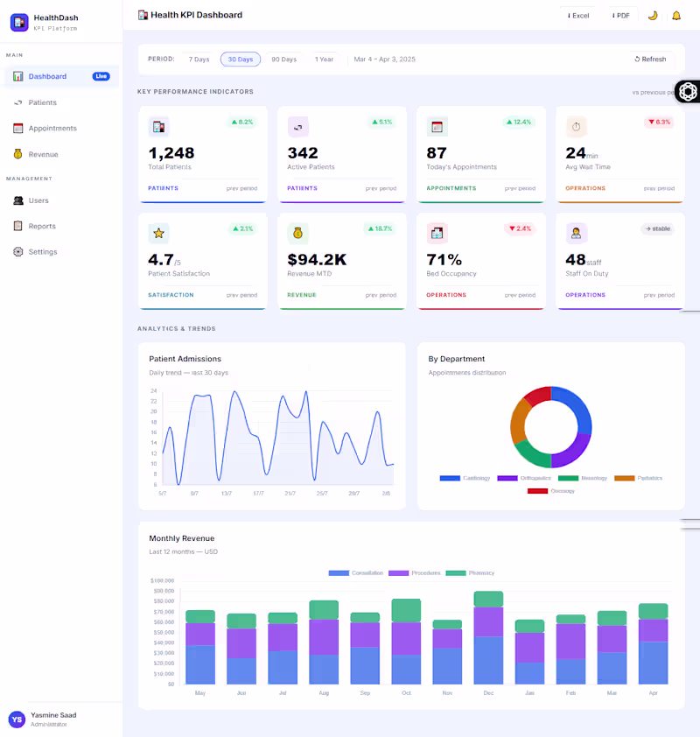This screenshot has height=737, width=700.
Task: Click the 8.2% trend badge on Total Patients
Action: [242, 122]
